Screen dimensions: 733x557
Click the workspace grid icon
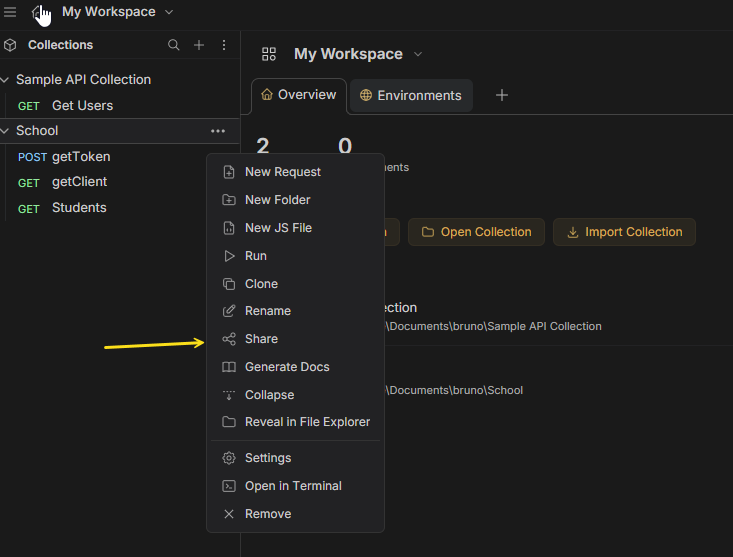pos(269,54)
